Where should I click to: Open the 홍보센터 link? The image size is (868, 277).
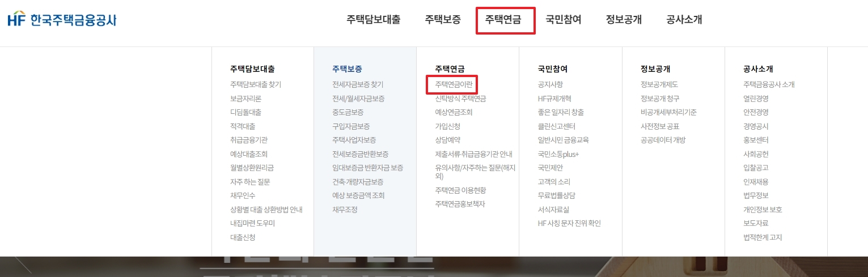(756, 140)
